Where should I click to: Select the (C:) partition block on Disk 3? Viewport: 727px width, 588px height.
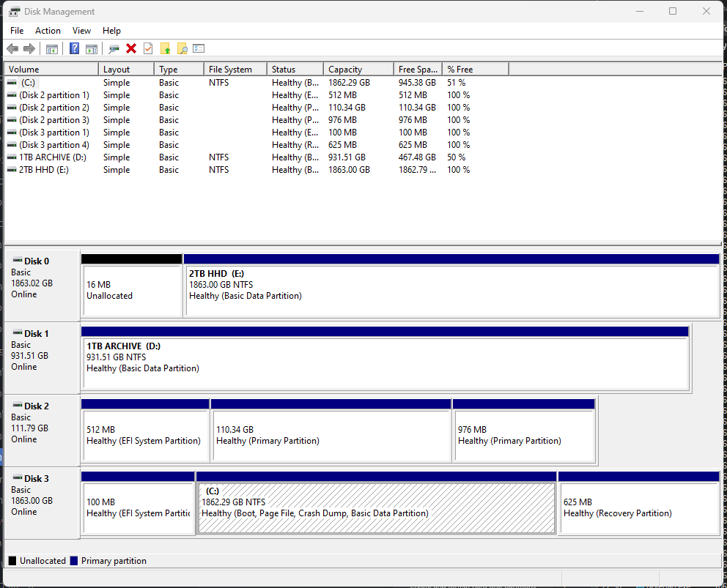[376, 507]
